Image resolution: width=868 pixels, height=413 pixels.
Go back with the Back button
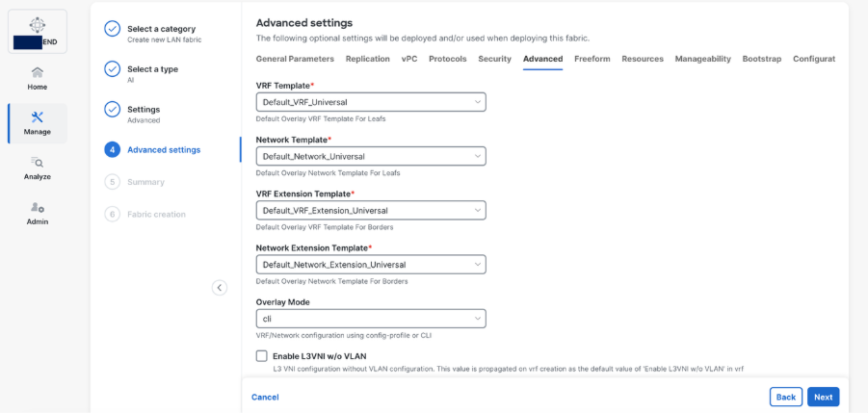click(786, 397)
